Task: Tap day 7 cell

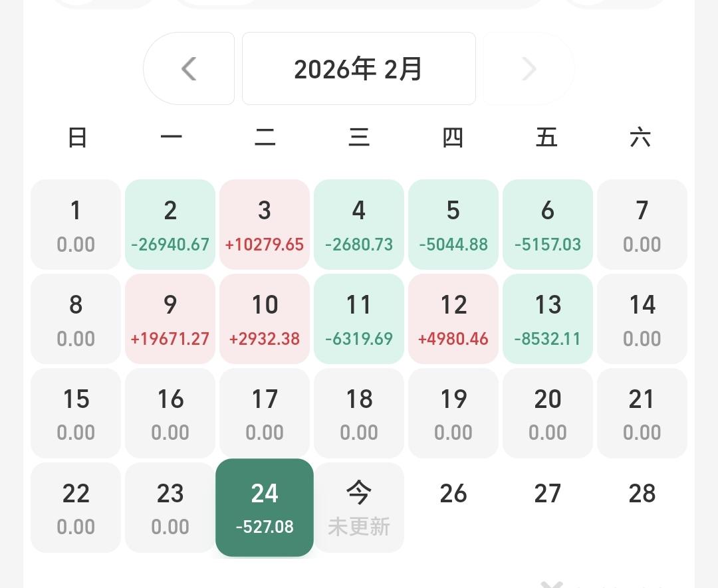Action: 642,225
